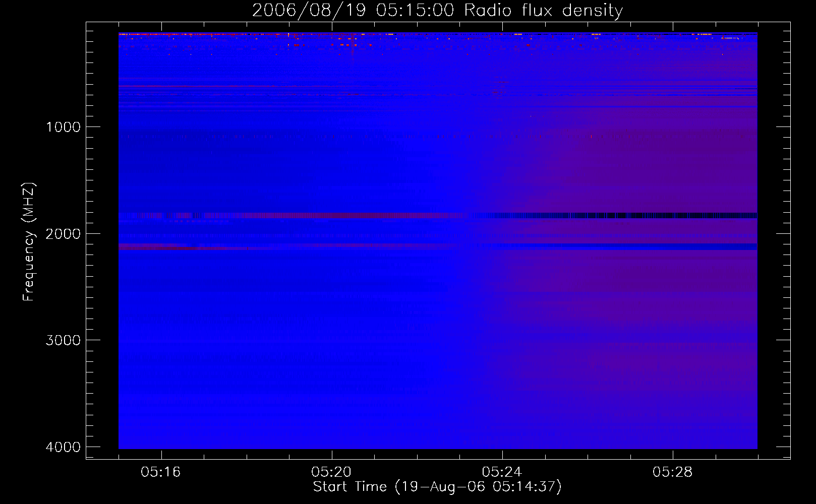This screenshot has width=816, height=504.
Task: Click the 3000 frequency tick label
Action: [63, 340]
